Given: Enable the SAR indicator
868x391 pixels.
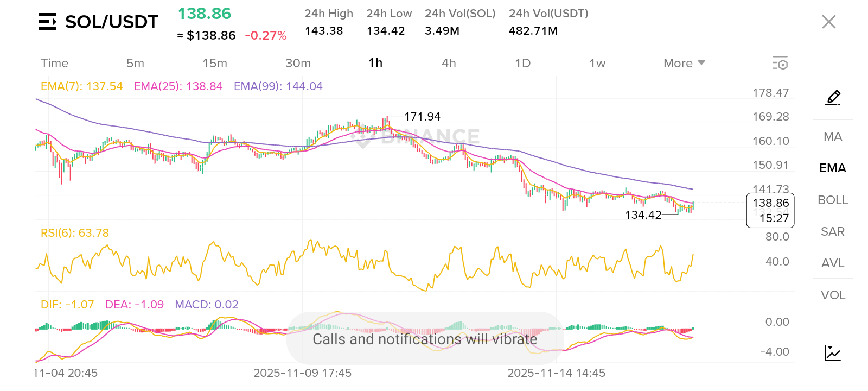Looking at the screenshot, I should tap(833, 232).
